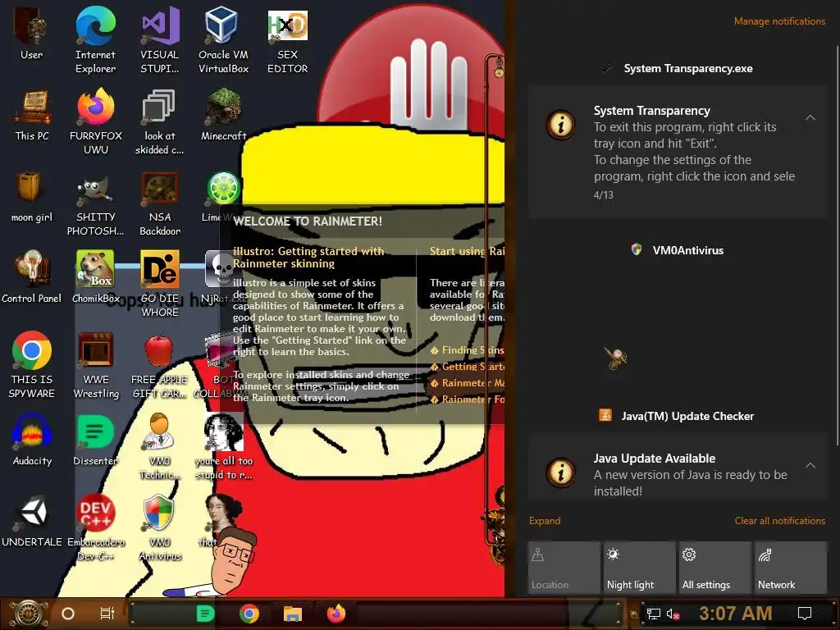The image size is (840, 630).
Task: Open the Minecraft desktop icon
Action: 223,115
